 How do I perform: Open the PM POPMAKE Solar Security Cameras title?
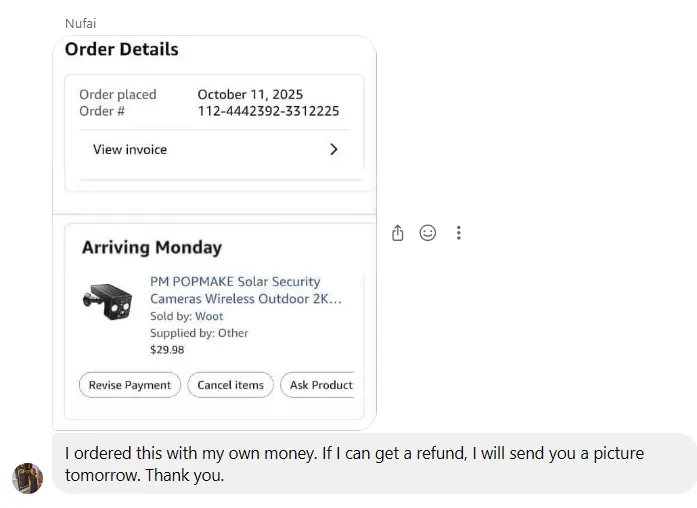[244, 290]
